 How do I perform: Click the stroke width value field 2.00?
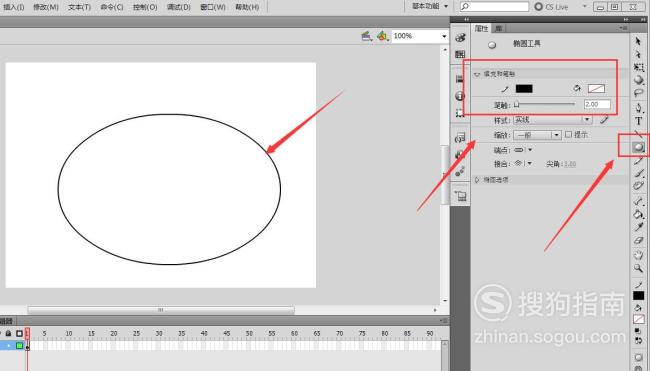click(x=597, y=104)
